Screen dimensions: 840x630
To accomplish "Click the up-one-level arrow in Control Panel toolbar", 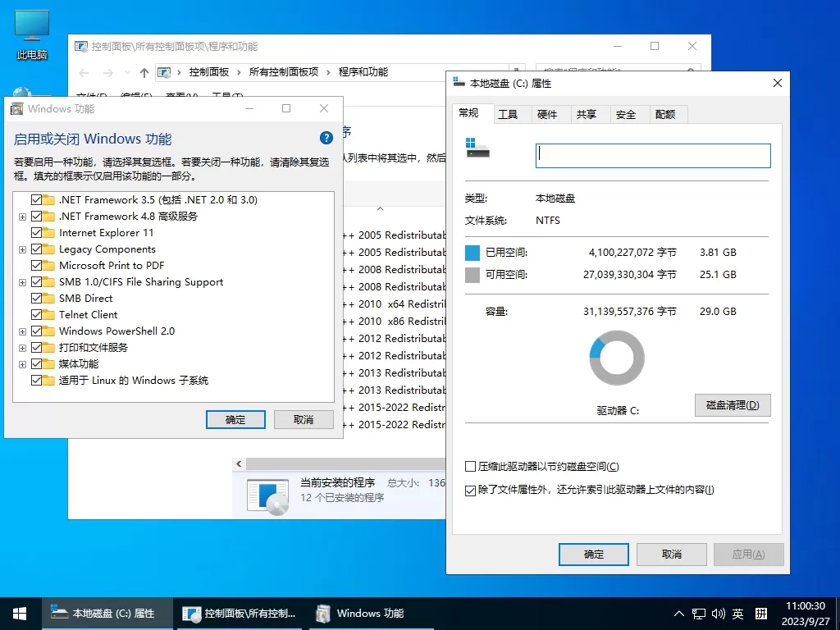I will (x=143, y=72).
